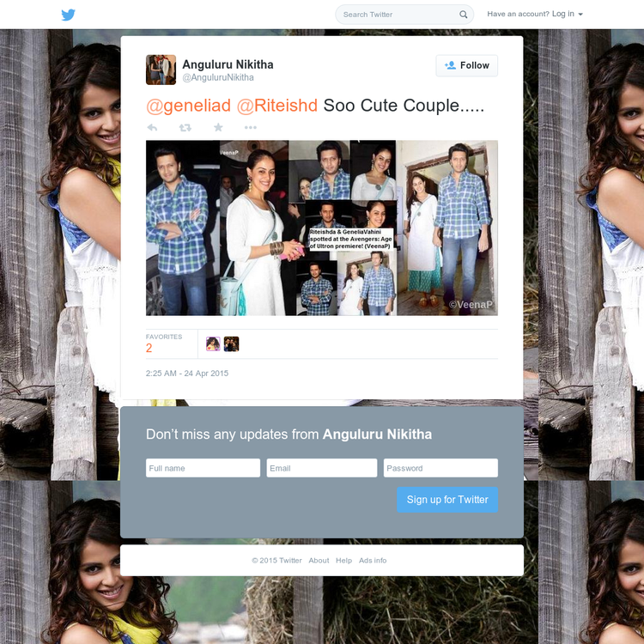
Task: Click the Email field
Action: click(322, 468)
